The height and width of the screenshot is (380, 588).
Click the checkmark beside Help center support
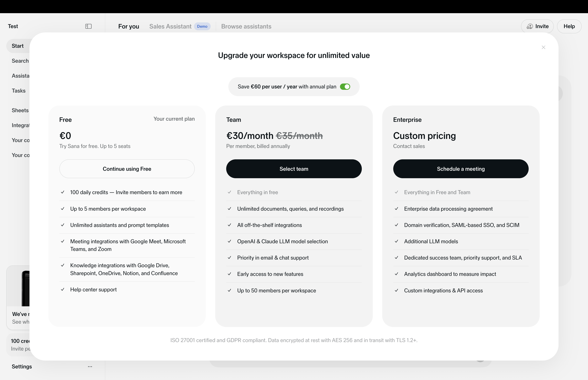[x=63, y=289]
